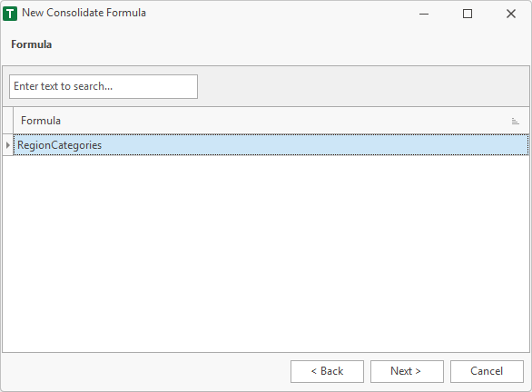Proceed with the Next > button
Image resolution: width=532 pixels, height=392 pixels.
coord(407,371)
